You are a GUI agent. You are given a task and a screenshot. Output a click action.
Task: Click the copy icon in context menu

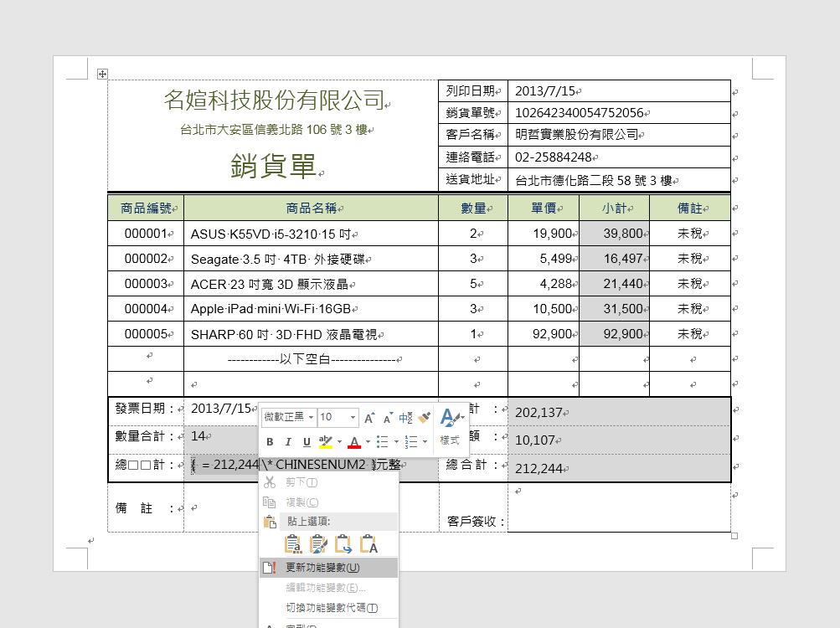(270, 502)
